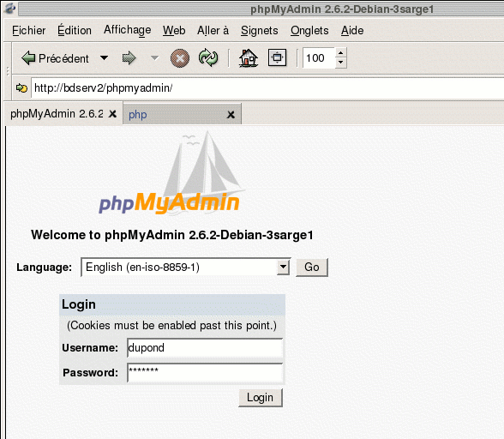
Task: Click the window menu icon in title bar
Action: click(x=9, y=9)
